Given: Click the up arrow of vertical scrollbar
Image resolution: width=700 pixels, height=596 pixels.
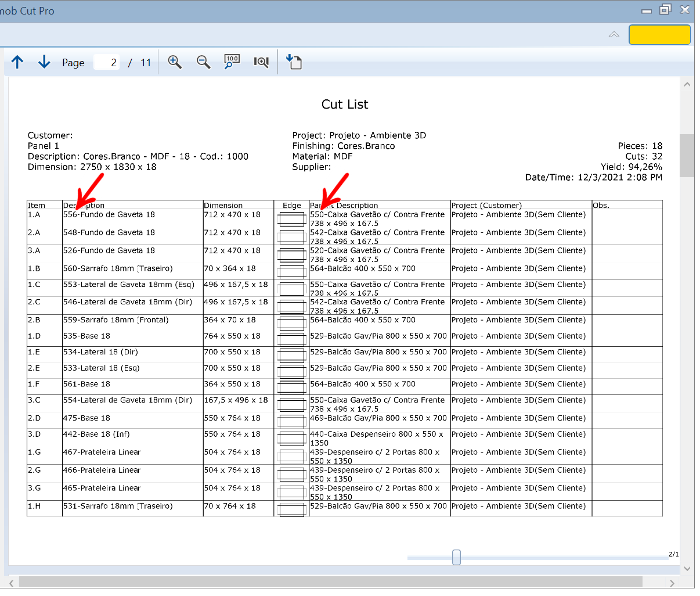Looking at the screenshot, I should 687,84.
